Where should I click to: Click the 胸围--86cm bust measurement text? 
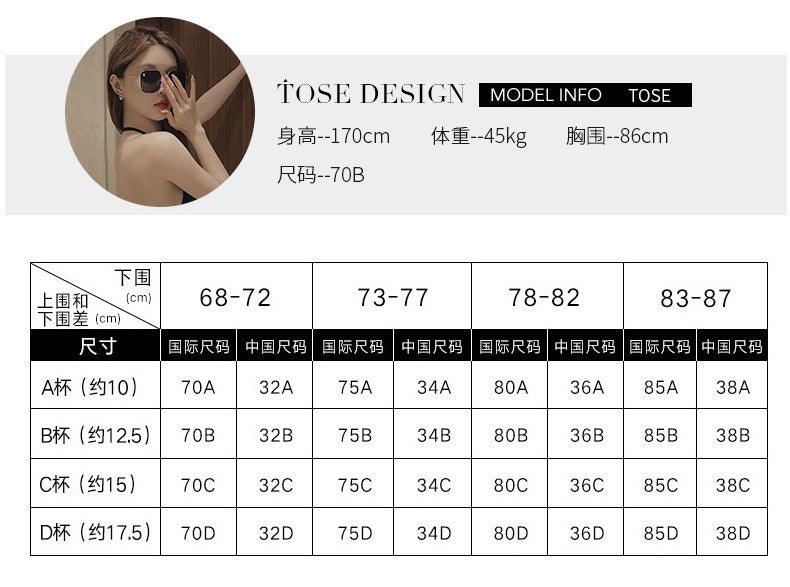pyautogui.click(x=617, y=136)
